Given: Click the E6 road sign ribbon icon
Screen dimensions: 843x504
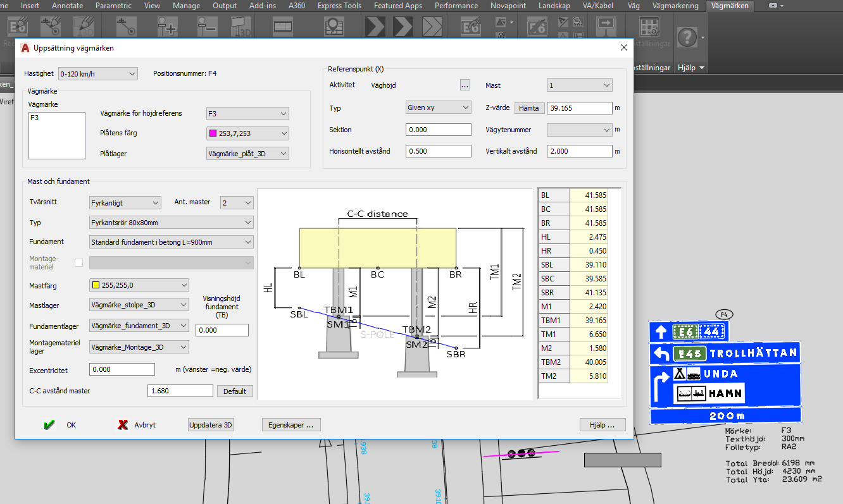Looking at the screenshot, I should point(19,27).
